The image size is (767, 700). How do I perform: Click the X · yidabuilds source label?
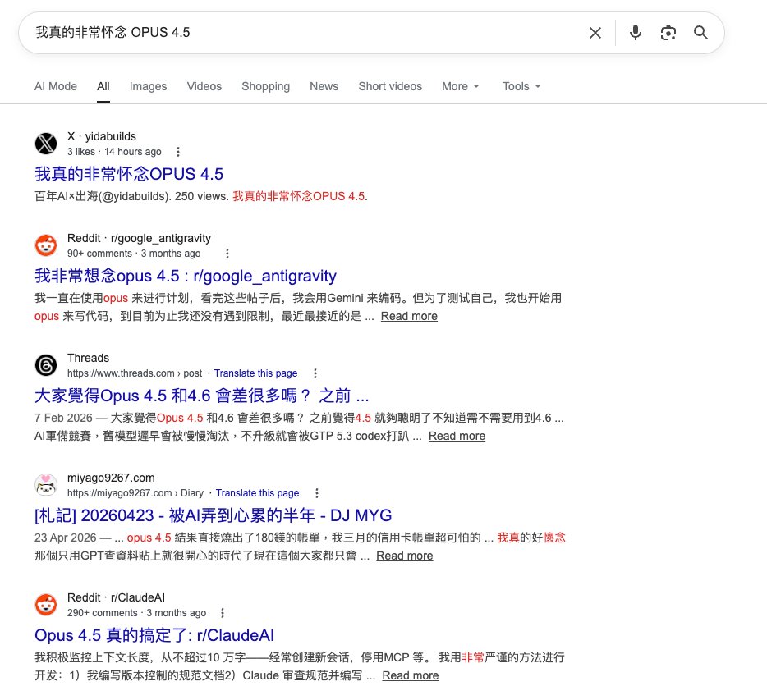tap(102, 136)
